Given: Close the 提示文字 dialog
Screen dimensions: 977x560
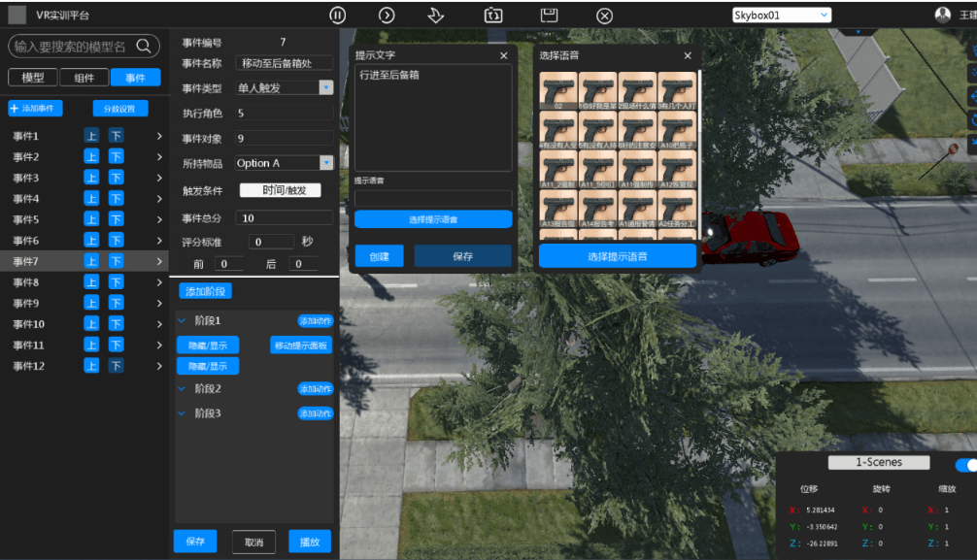Looking at the screenshot, I should (x=503, y=55).
